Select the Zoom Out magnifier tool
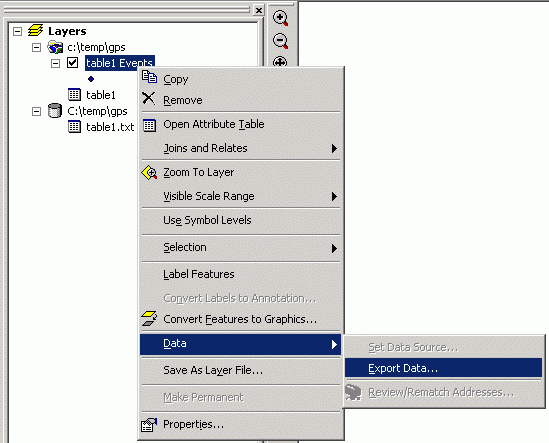549x443 pixels. click(280, 41)
